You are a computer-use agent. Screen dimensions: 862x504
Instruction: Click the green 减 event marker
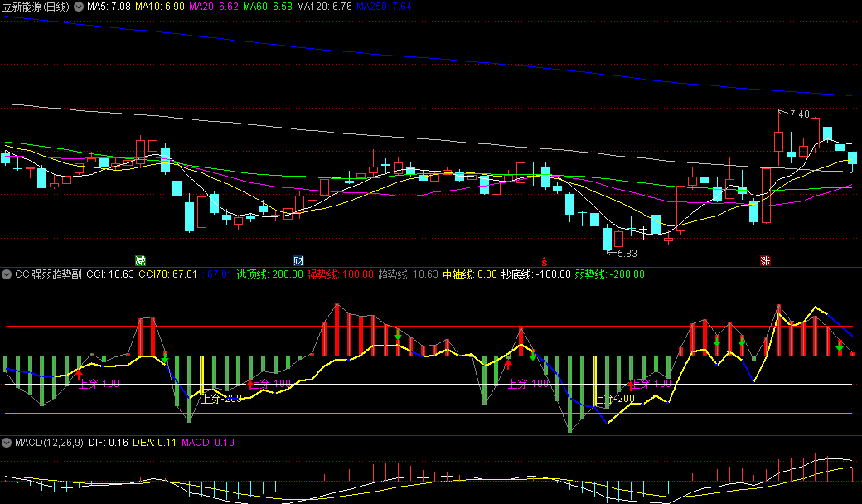point(140,260)
